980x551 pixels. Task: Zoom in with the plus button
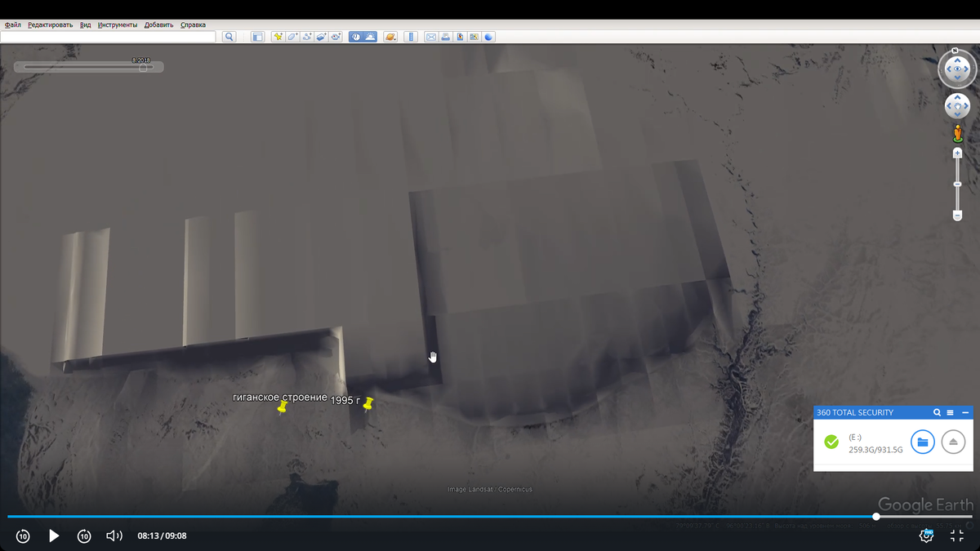957,153
